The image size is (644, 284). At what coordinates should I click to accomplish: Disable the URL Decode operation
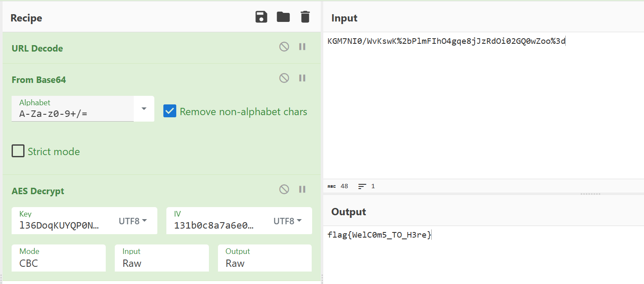(x=284, y=47)
